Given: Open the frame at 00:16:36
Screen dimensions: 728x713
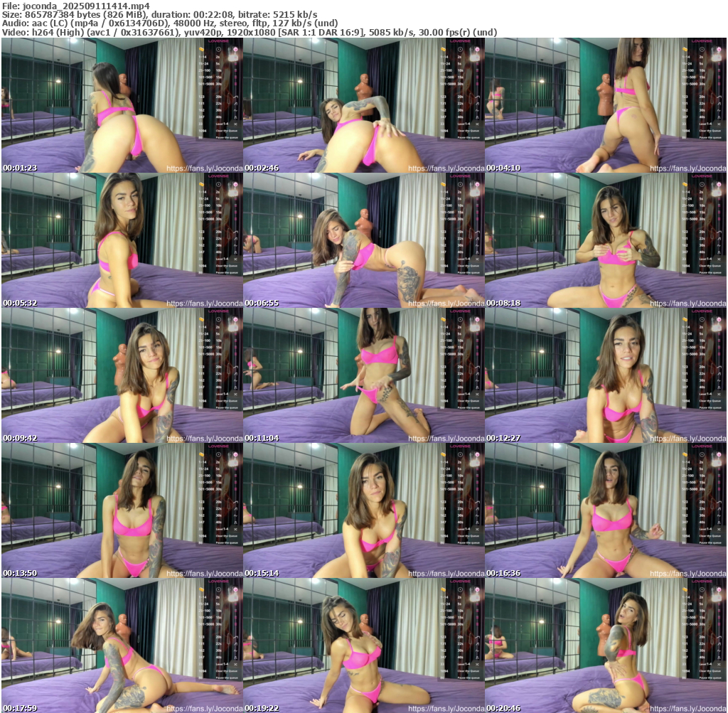Looking at the screenshot, I should point(606,510).
